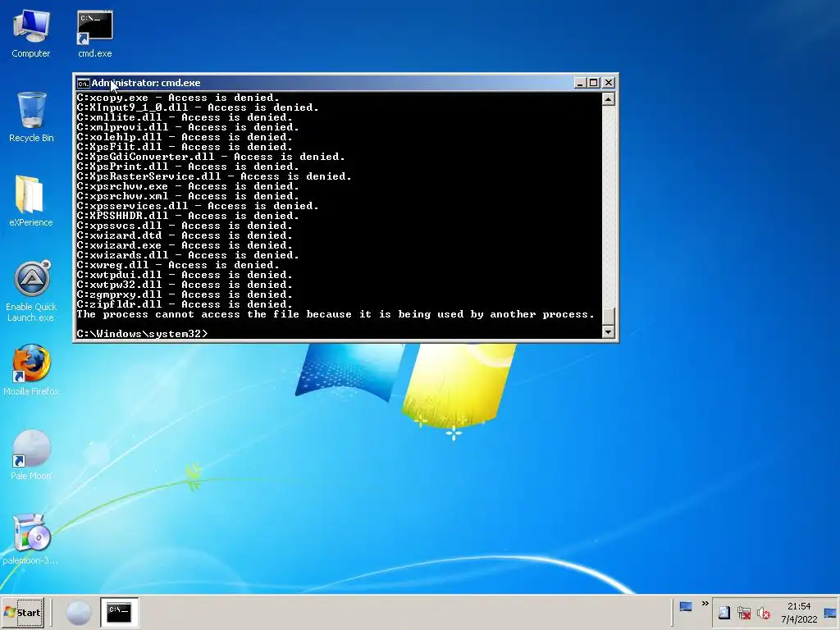Minimize the Administrator: cmd.exe window

[x=580, y=83]
